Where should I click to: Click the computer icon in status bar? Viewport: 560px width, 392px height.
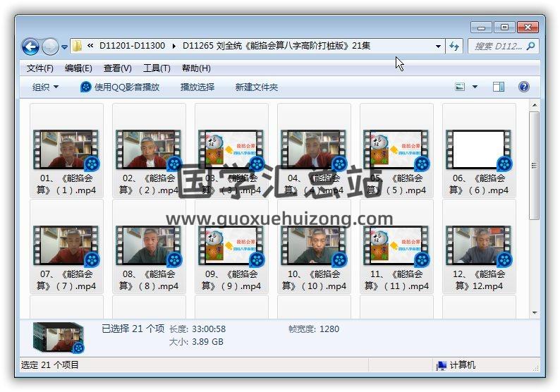click(442, 365)
